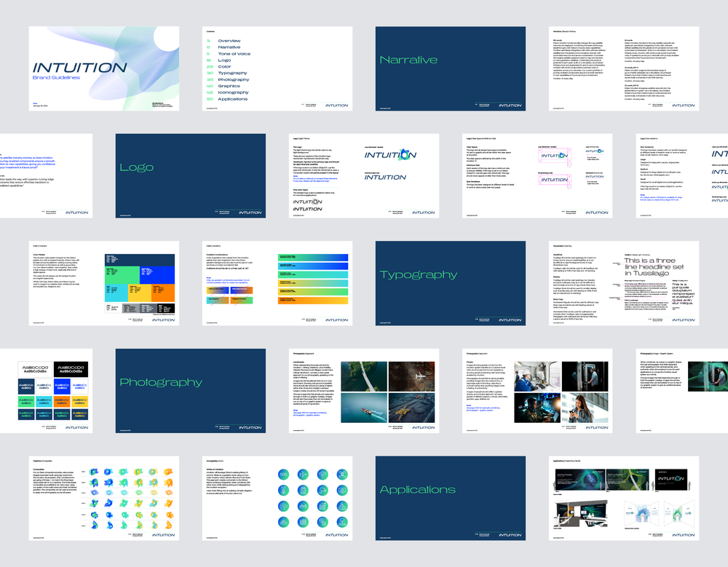The width and height of the screenshot is (728, 567).
Task: Click the top green-to-blue gradient bar
Action: [313, 257]
